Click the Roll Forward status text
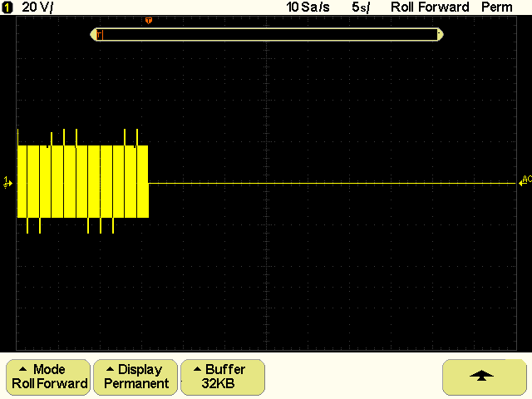 (x=430, y=7)
